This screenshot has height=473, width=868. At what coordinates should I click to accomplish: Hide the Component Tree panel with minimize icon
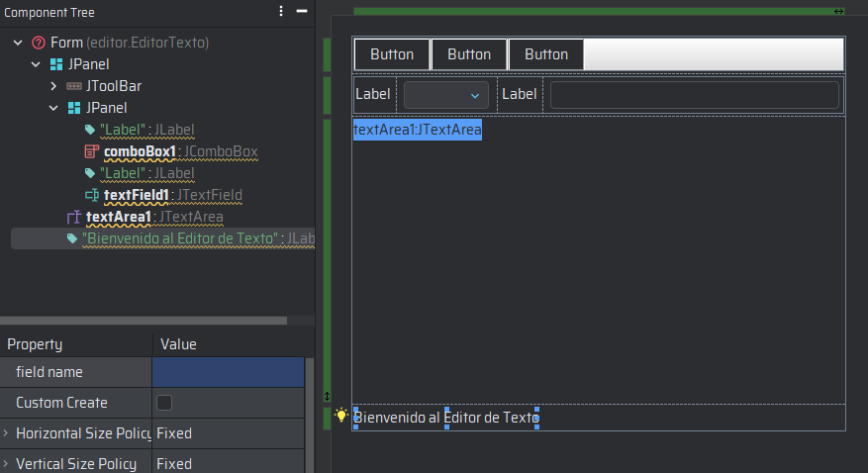(x=302, y=11)
